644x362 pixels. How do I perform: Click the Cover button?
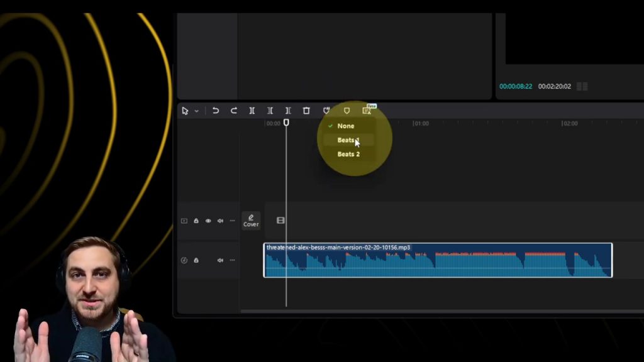point(251,221)
